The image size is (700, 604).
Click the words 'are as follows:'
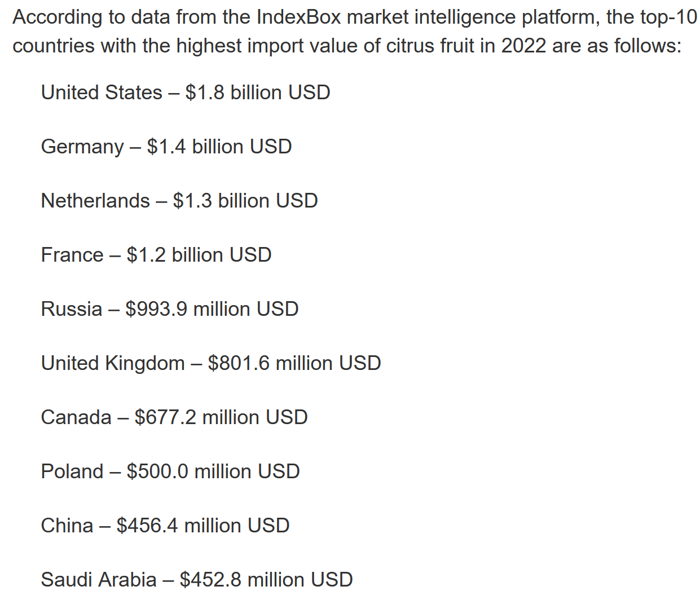tap(617, 46)
